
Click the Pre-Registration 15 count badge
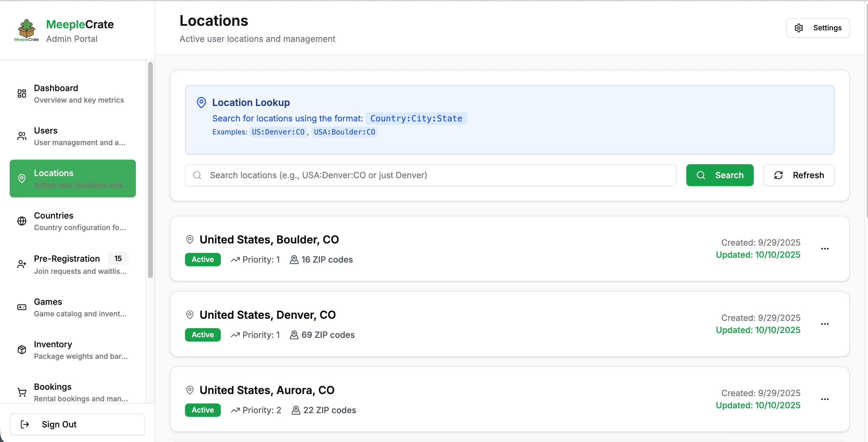[118, 258]
